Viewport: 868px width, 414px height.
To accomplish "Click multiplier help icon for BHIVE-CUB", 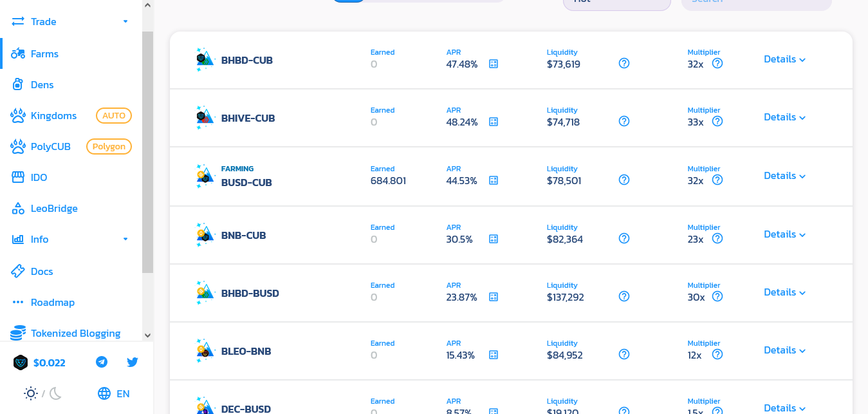I will (717, 121).
